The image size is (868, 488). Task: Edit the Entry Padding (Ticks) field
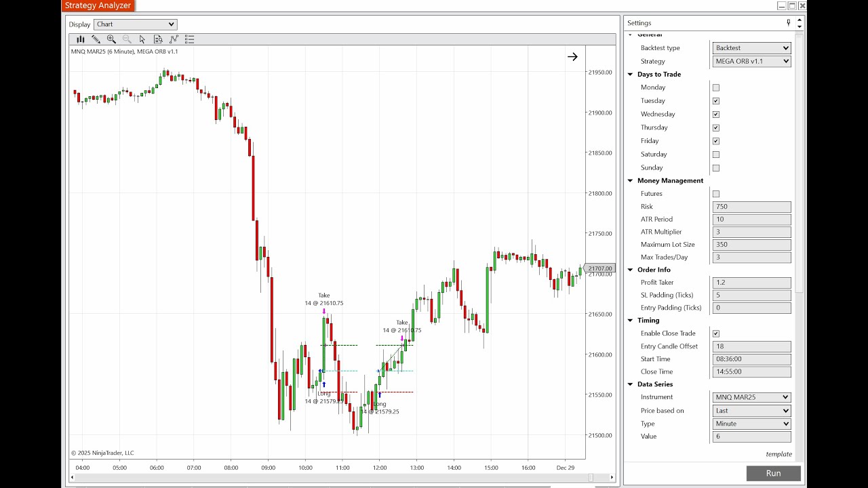pyautogui.click(x=752, y=308)
